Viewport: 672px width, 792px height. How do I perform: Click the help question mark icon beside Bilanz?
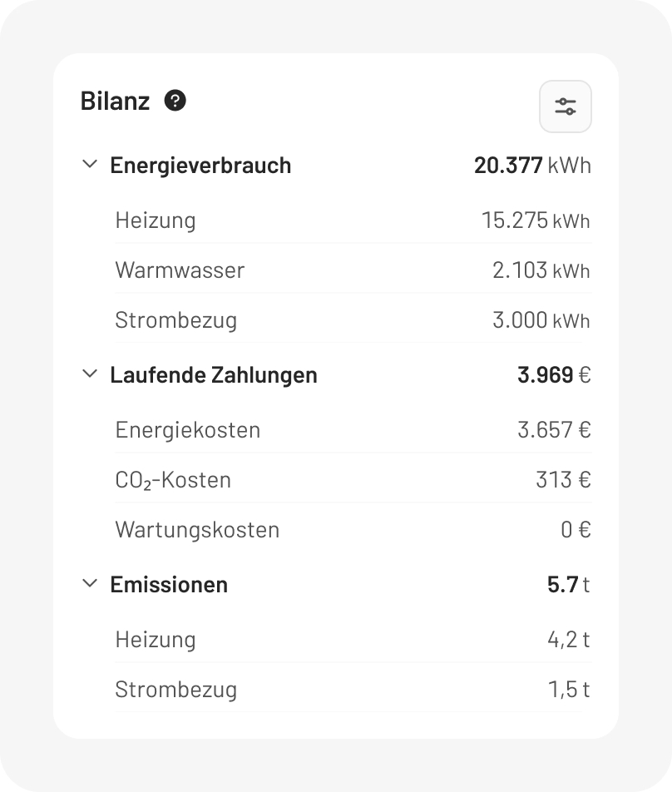pyautogui.click(x=175, y=101)
